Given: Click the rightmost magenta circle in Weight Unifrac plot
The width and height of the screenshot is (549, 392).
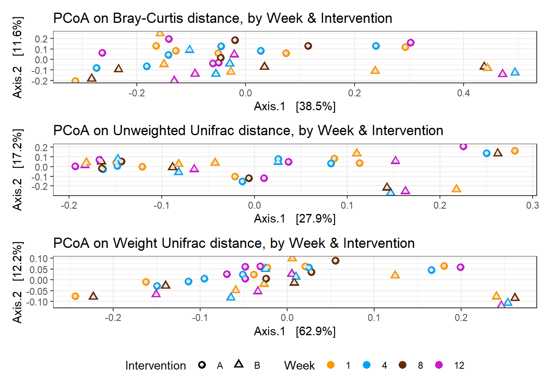Looking at the screenshot, I should click(461, 267).
